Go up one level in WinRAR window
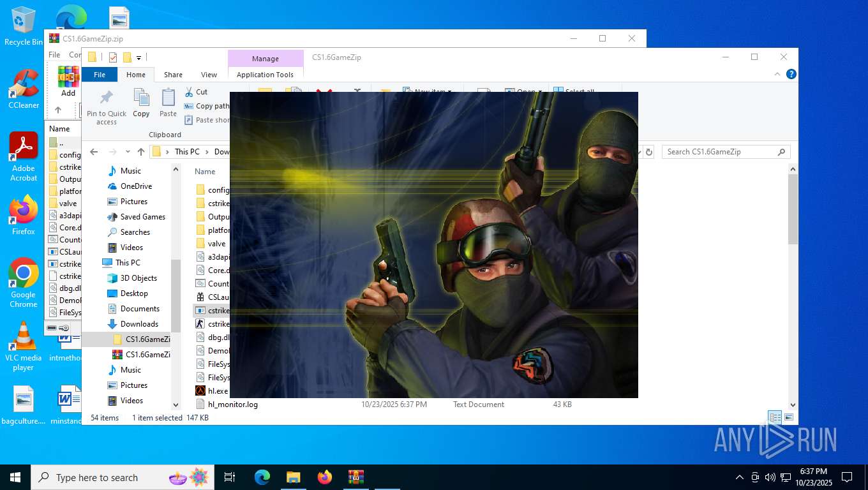The height and width of the screenshot is (490, 868). coord(58,110)
